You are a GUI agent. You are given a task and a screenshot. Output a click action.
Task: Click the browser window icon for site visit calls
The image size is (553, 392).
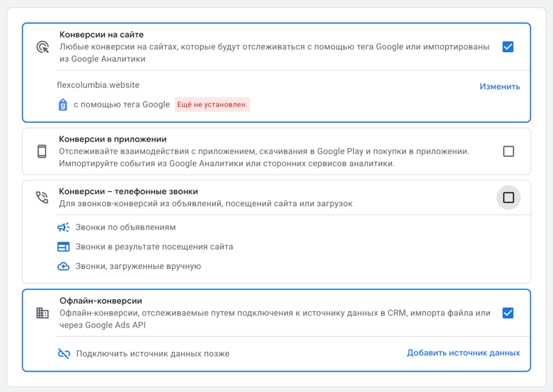point(66,246)
